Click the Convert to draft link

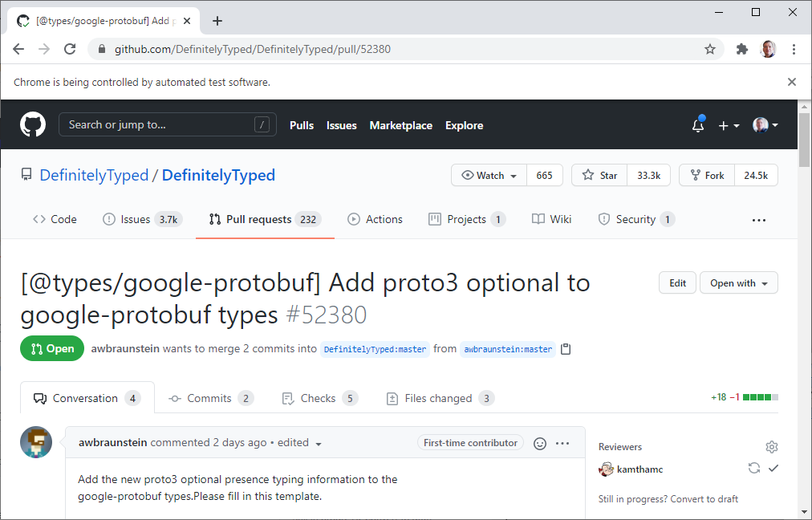coord(704,499)
